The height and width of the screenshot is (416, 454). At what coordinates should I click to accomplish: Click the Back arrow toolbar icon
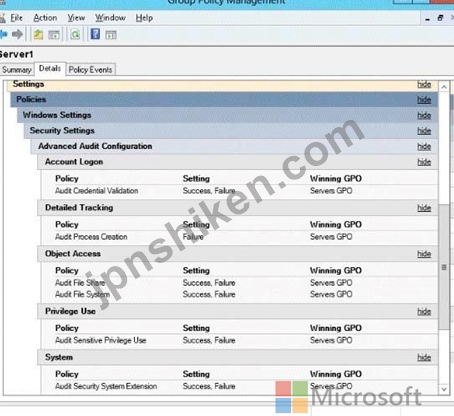click(3, 34)
